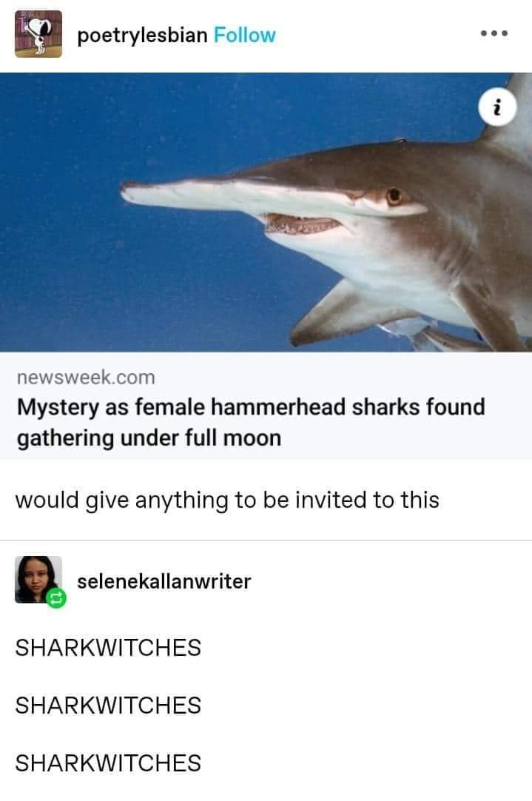Click the info icon on shark image
This screenshot has height=801, width=532.
point(496,107)
